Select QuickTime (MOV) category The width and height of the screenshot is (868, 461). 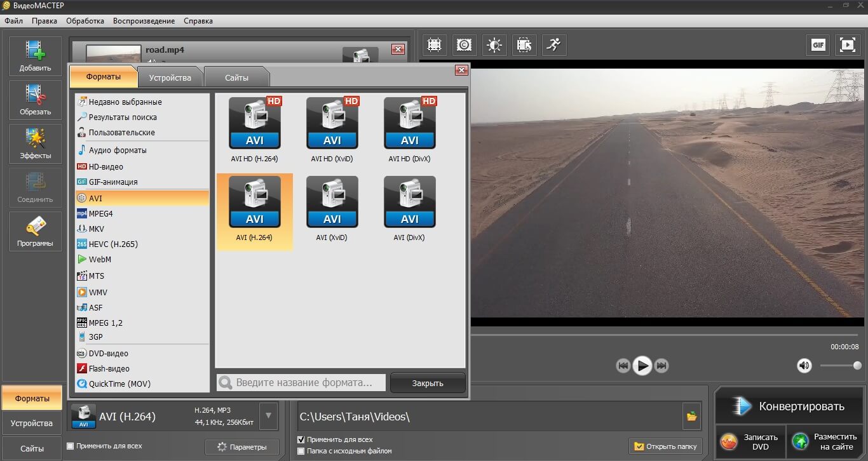point(142,384)
